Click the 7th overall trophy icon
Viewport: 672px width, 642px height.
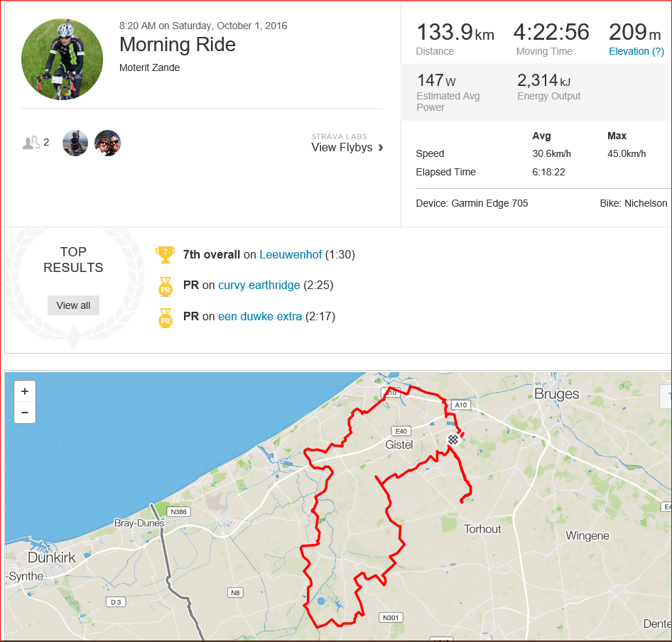coord(165,254)
